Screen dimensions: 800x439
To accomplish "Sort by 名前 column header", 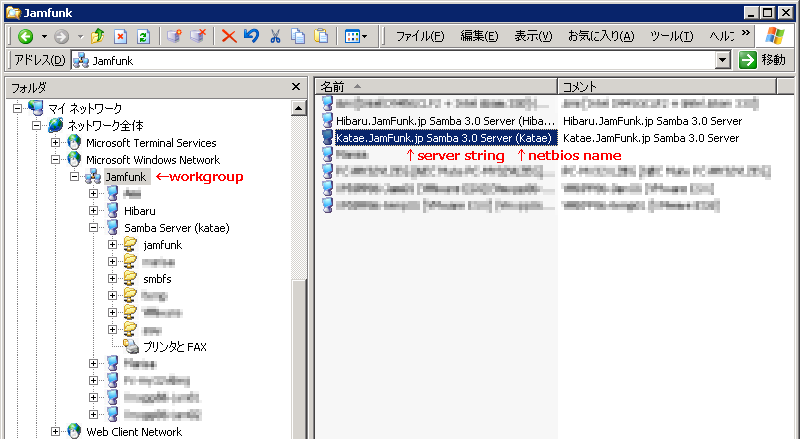I will click(x=436, y=87).
